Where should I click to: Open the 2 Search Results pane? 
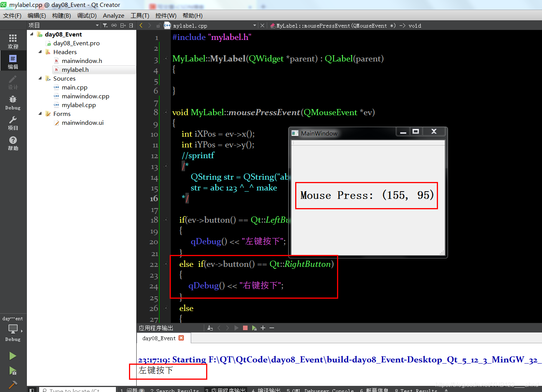175,390
